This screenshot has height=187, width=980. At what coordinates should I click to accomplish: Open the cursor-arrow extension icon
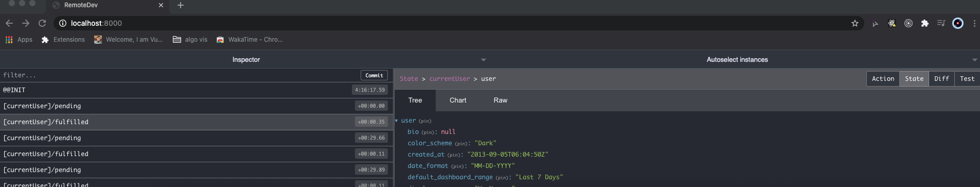click(x=875, y=24)
